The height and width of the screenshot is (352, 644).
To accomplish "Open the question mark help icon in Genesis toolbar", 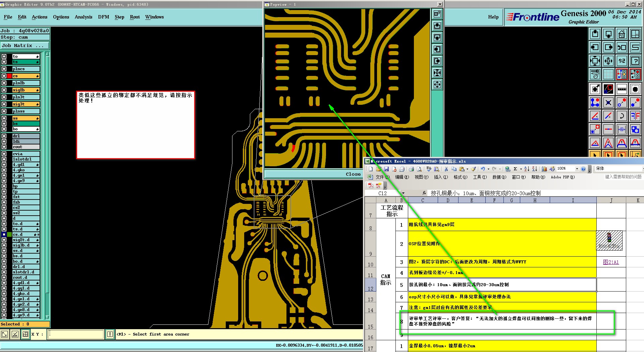I will 635,61.
